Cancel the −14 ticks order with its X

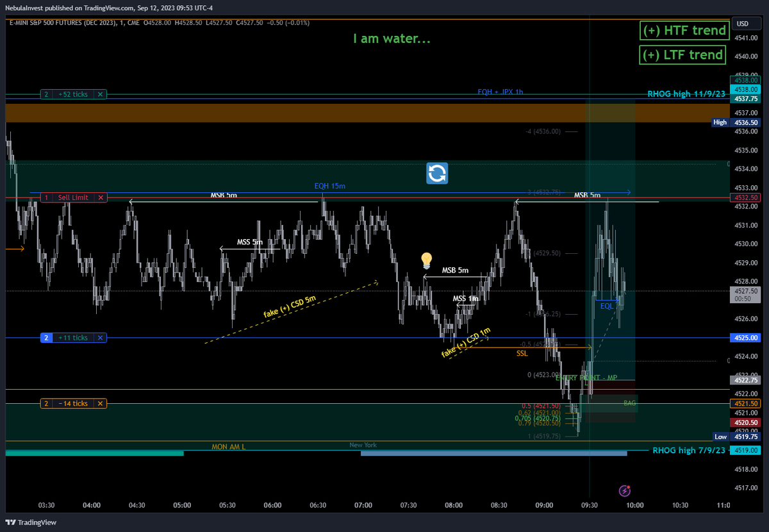[x=100, y=403]
